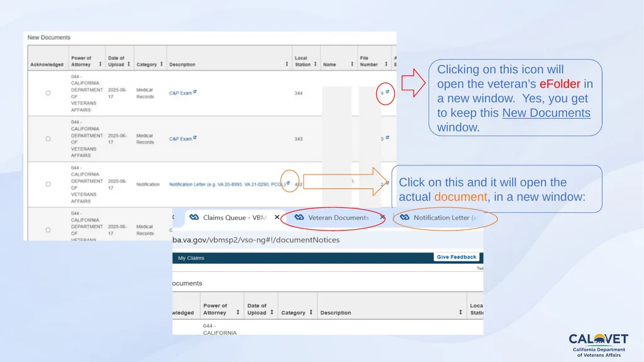Sort upper table by Description column
Viewport: 644px width, 362px height.
pos(287,64)
